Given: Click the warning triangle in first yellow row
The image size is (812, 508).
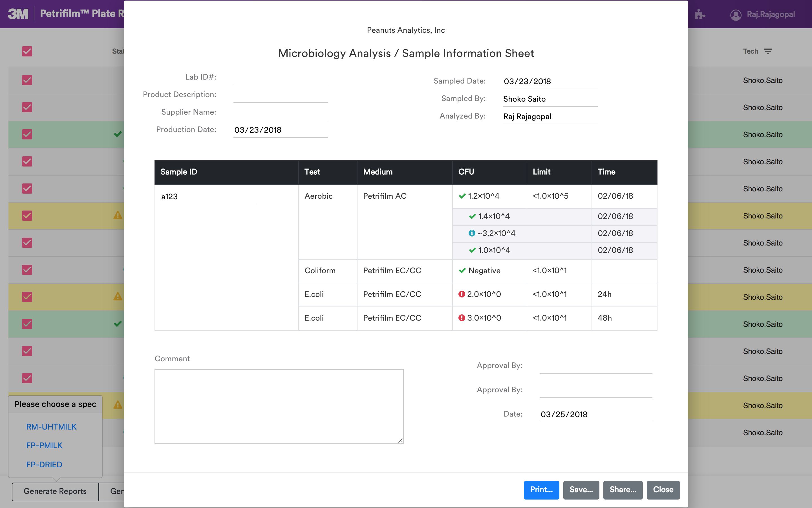Looking at the screenshot, I should [x=118, y=215].
